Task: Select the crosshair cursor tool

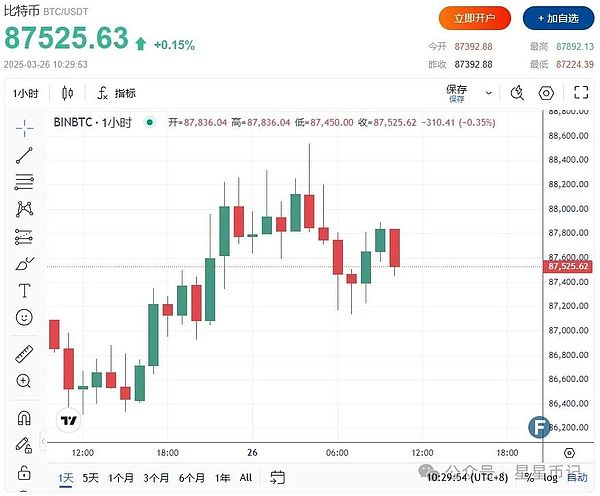Action: (x=24, y=127)
